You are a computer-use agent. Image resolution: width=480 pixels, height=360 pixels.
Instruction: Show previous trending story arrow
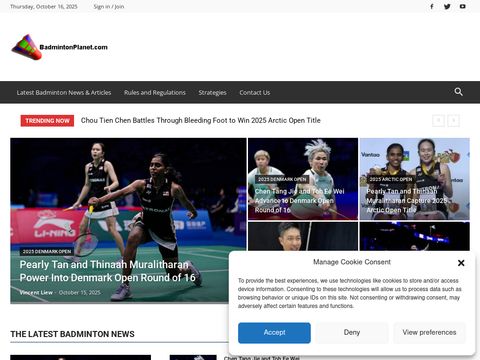point(438,120)
